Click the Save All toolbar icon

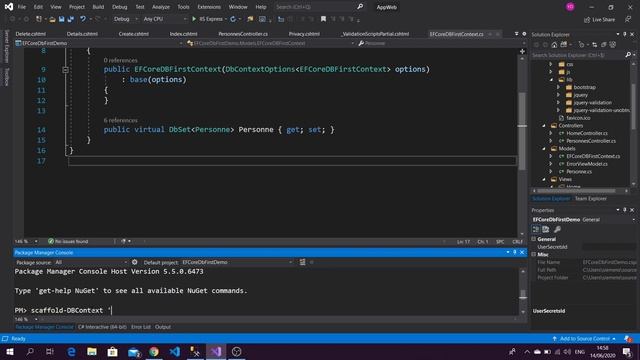coord(71,19)
